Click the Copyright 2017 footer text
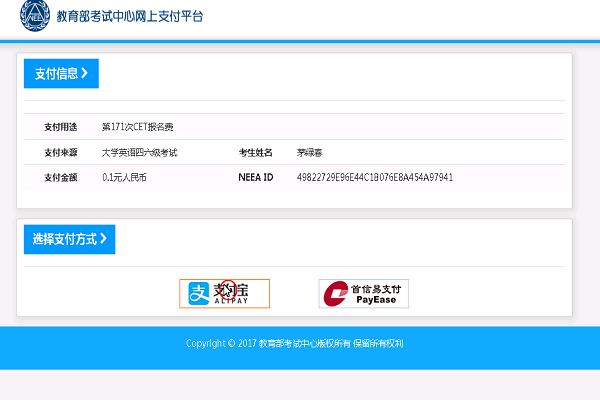This screenshot has width=600, height=400. (294, 343)
